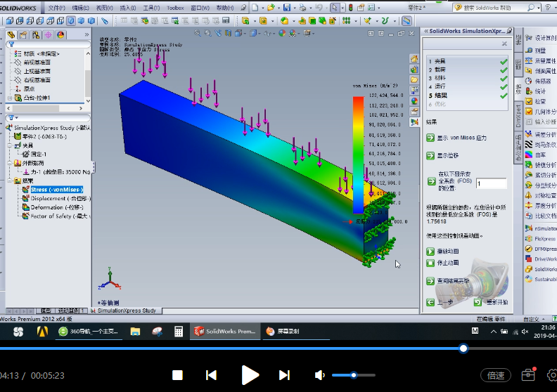Click the play animation (播放动画) button
This screenshot has height=392, width=557.
[430, 251]
